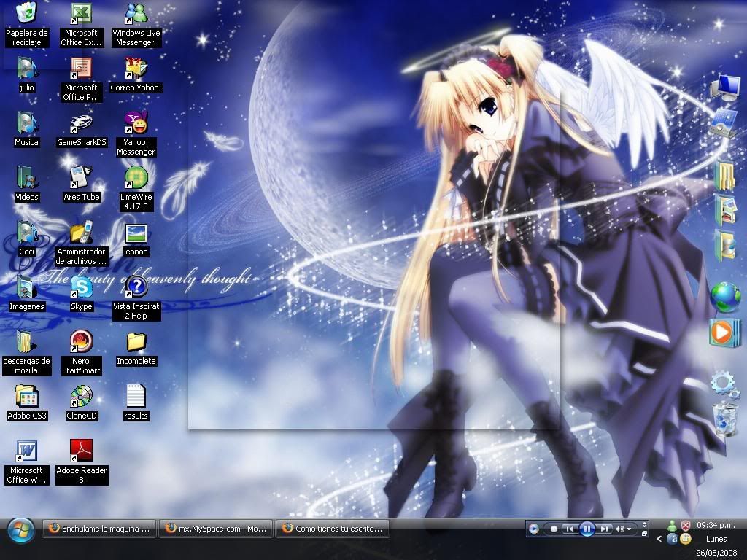The height and width of the screenshot is (560, 747).
Task: Stop playback in media player toolbar
Action: [x=554, y=529]
